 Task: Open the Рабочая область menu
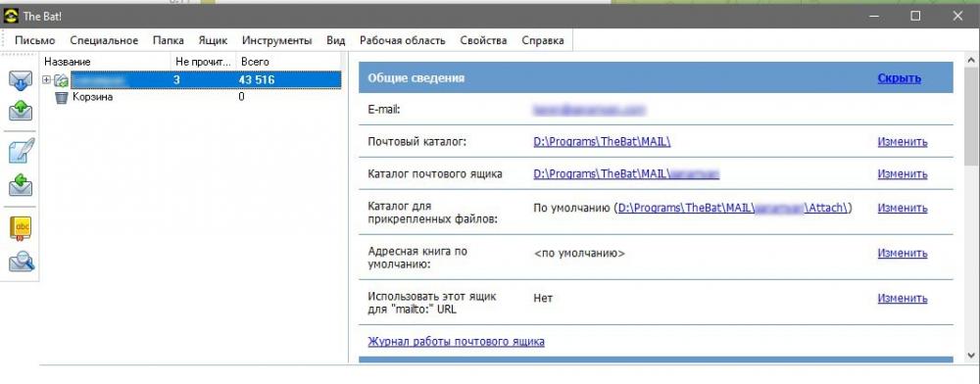[403, 40]
